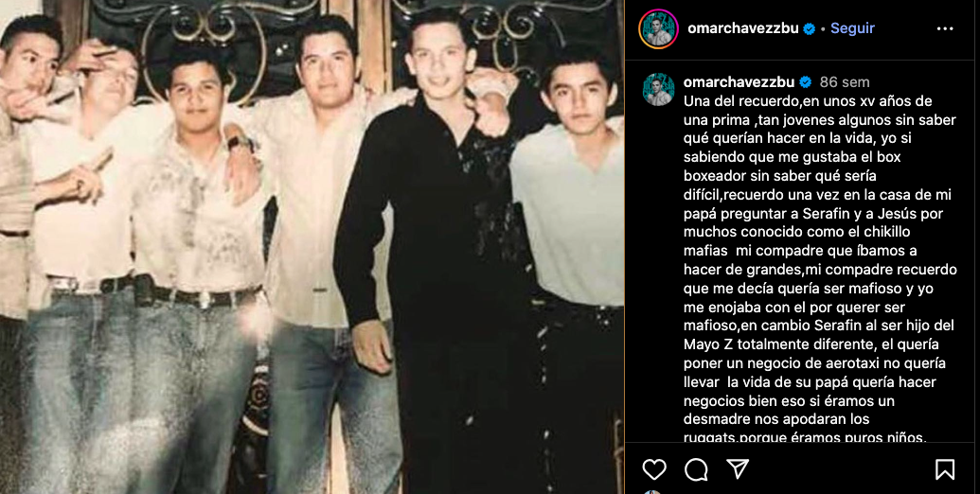The width and height of the screenshot is (980, 494).
Task: Follow the account with the Seguir button
Action: (852, 28)
